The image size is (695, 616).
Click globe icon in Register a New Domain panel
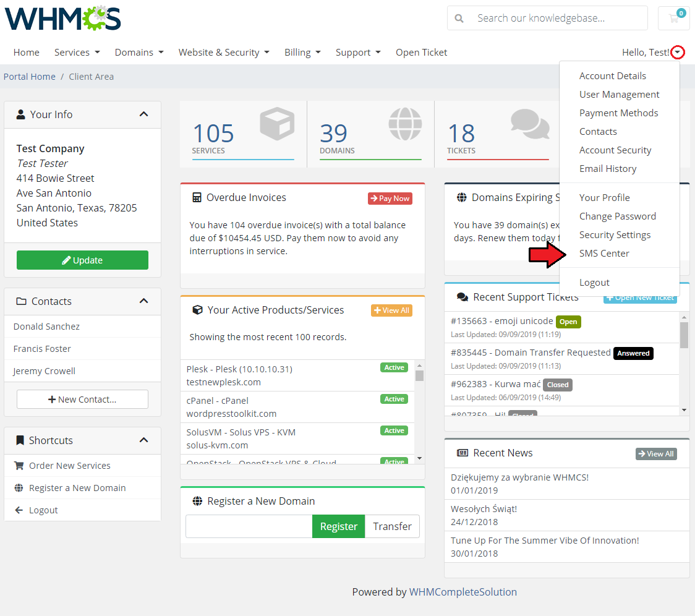[x=197, y=501]
